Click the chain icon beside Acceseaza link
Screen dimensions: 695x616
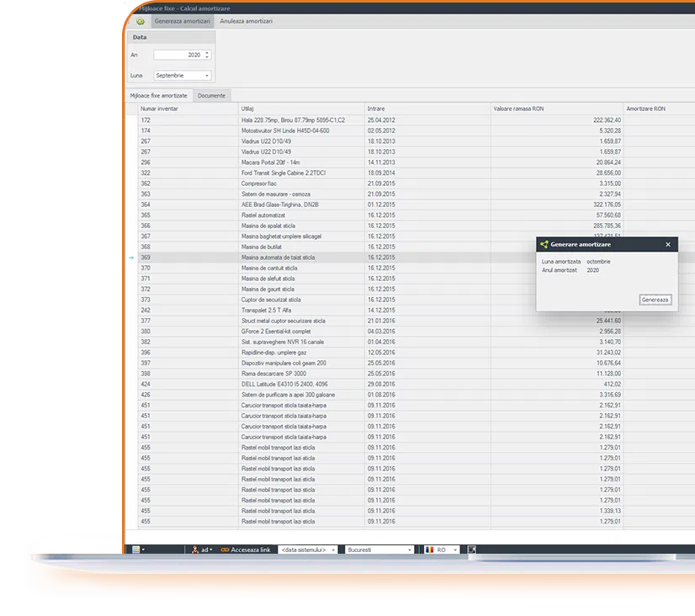[x=224, y=550]
